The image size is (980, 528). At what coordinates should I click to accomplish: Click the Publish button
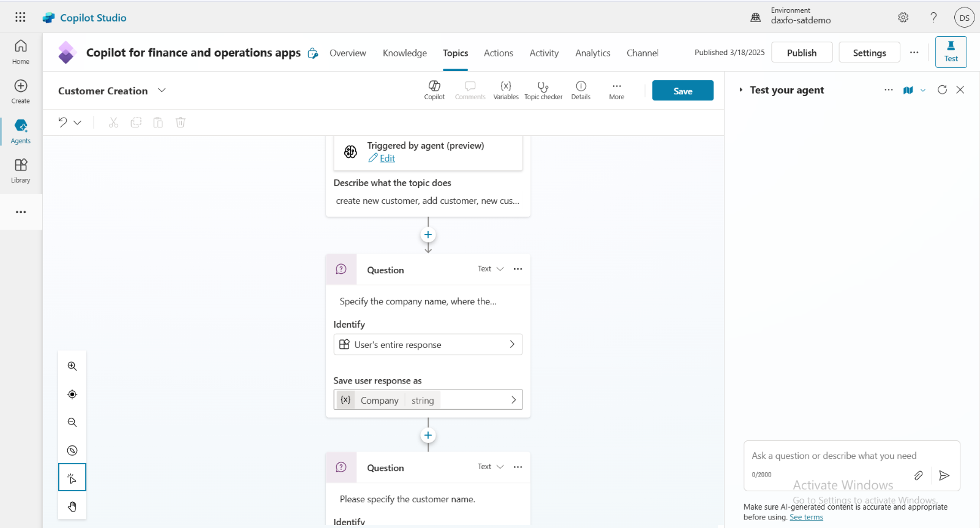pyautogui.click(x=801, y=53)
